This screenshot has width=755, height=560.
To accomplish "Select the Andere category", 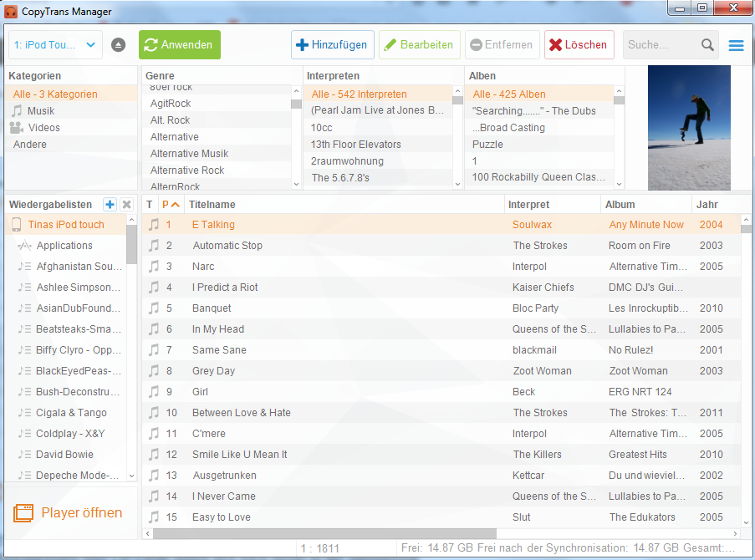I will pyautogui.click(x=71, y=145).
